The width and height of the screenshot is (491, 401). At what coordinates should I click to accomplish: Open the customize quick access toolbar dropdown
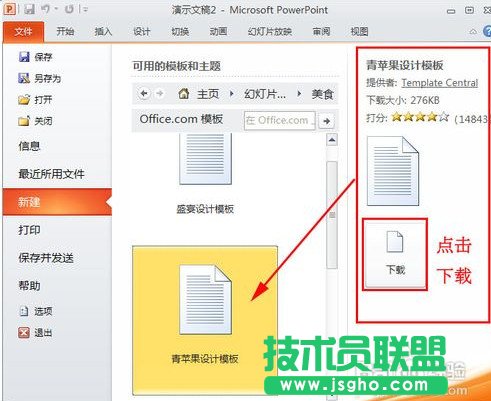coord(85,10)
